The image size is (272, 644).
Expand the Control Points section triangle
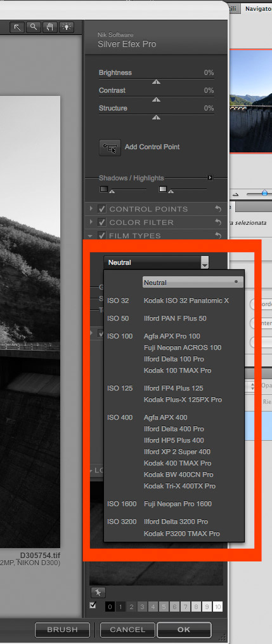click(91, 209)
